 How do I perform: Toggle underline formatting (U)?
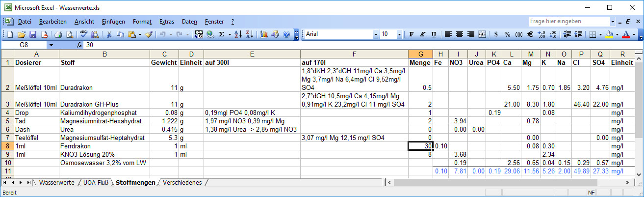[x=434, y=34]
